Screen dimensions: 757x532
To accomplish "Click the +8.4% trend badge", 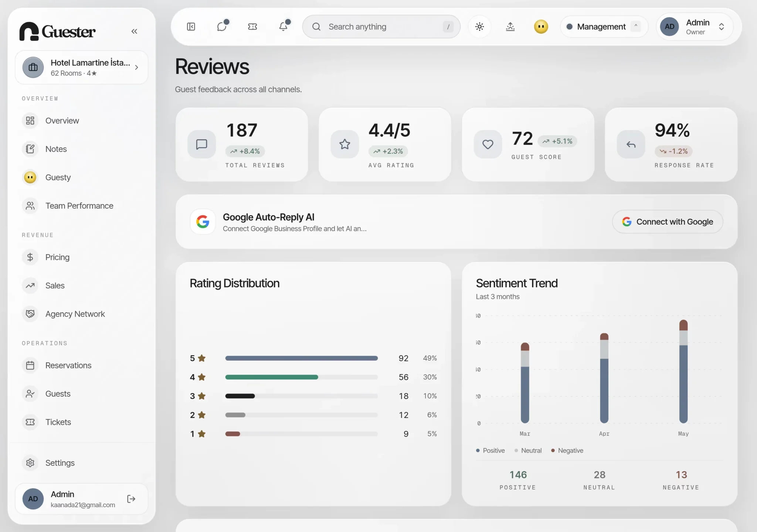I will pyautogui.click(x=245, y=151).
